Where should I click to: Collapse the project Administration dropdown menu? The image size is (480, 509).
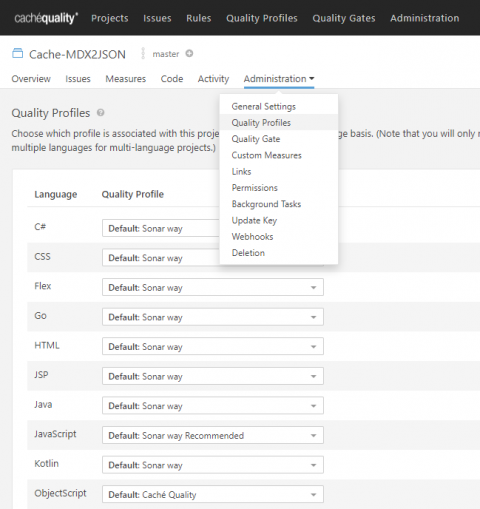pos(279,79)
